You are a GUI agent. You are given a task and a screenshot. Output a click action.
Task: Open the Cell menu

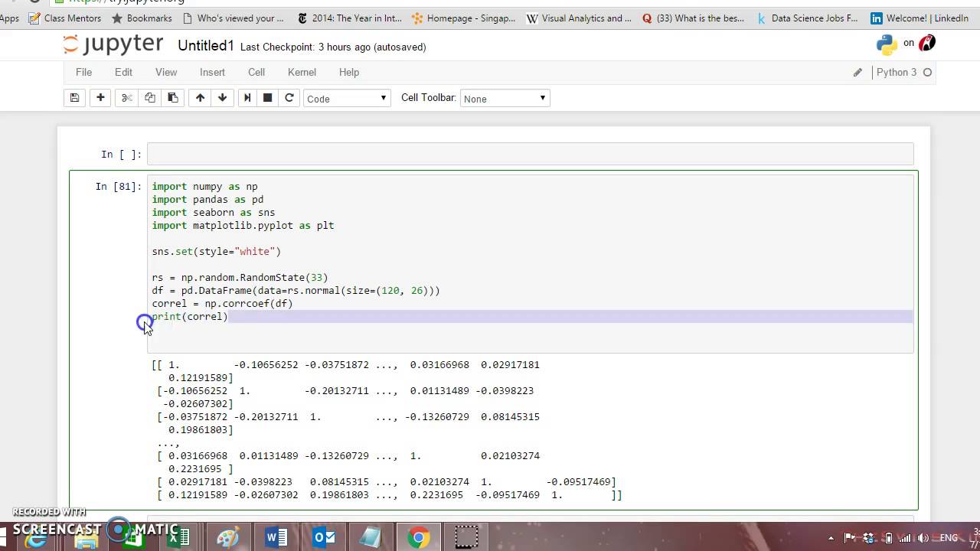[x=256, y=72]
